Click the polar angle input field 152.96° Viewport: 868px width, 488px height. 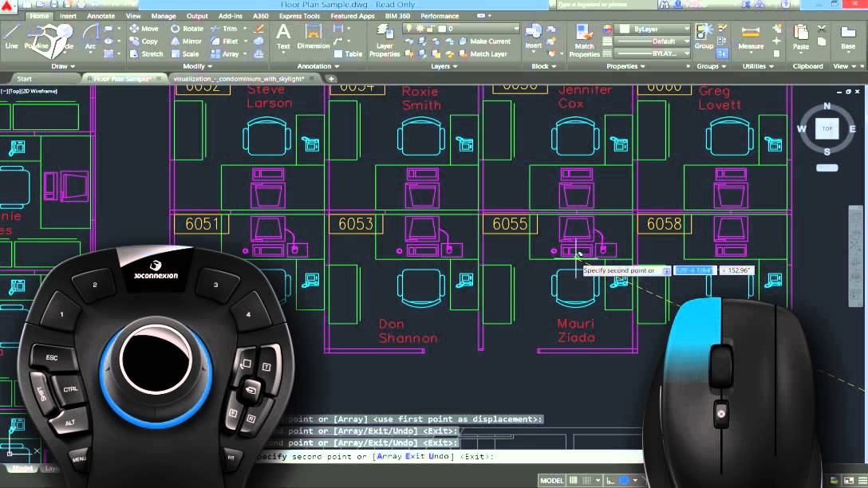coord(737,270)
